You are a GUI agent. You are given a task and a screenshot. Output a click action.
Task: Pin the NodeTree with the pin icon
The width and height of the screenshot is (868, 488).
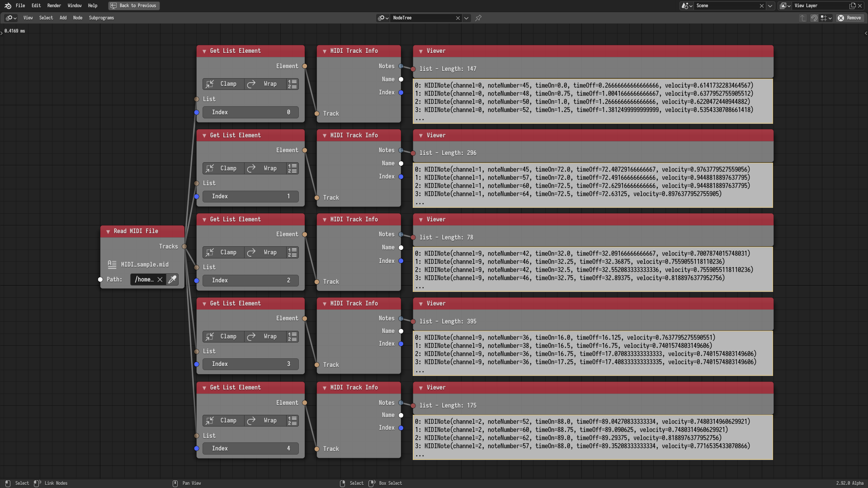click(x=478, y=18)
